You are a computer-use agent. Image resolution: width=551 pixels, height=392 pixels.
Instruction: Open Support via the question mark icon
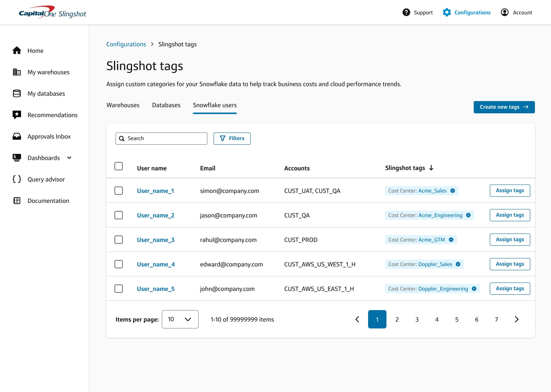point(406,12)
